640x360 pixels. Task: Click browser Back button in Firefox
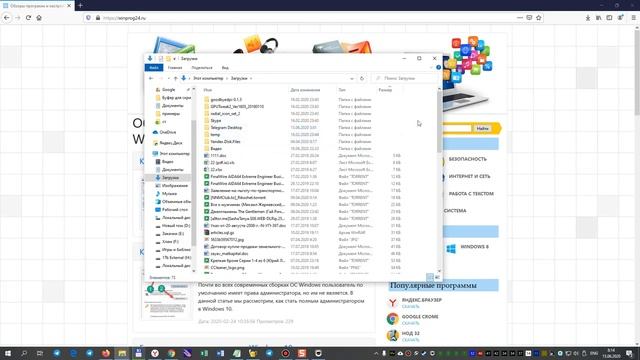(x=7, y=18)
